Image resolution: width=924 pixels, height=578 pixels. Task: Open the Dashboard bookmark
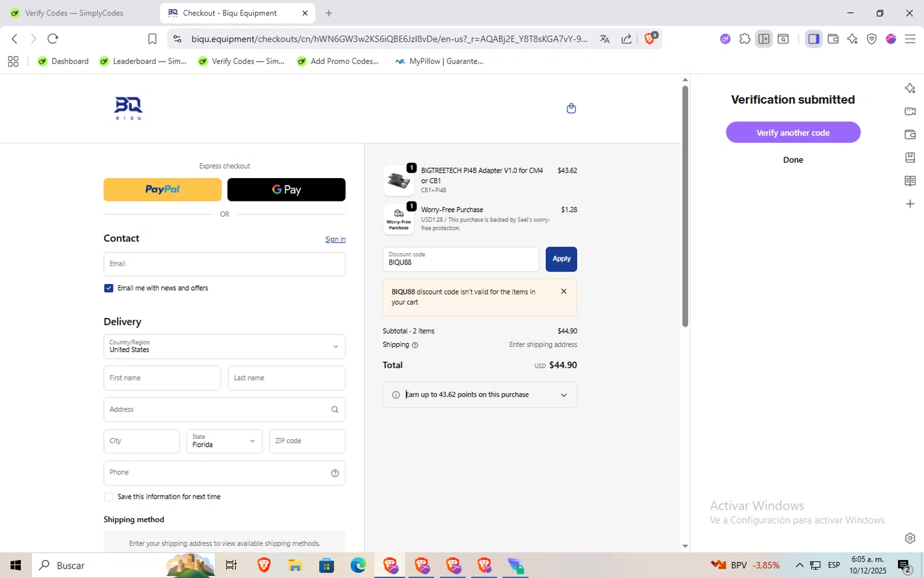[x=63, y=61]
